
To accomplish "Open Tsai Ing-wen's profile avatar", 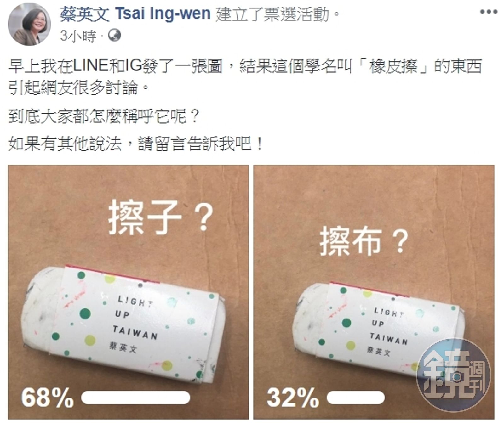I will point(29,24).
